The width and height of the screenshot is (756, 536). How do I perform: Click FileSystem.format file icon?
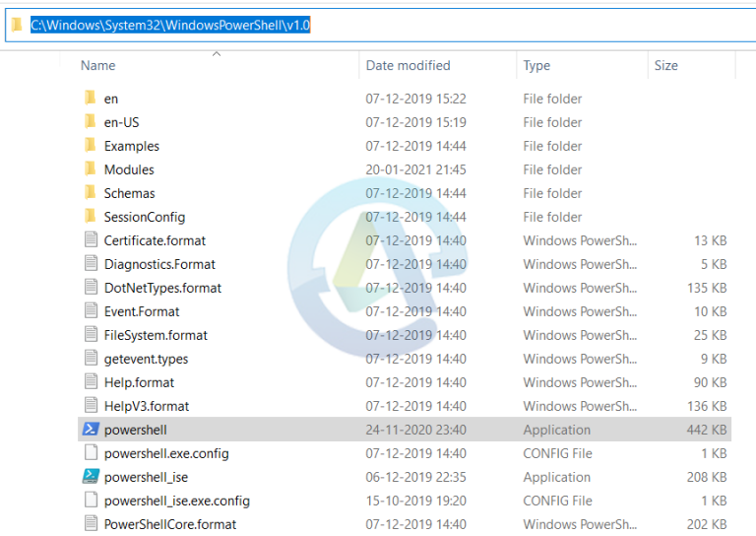(91, 334)
